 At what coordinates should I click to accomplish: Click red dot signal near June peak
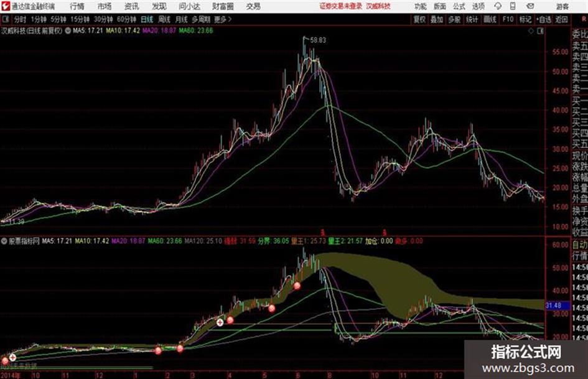coord(297,286)
